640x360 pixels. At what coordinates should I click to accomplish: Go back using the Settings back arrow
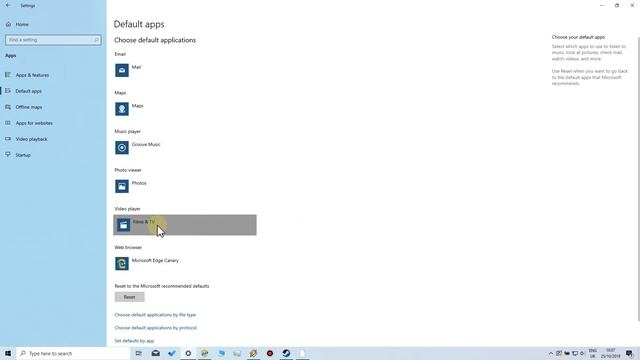pos(8,5)
